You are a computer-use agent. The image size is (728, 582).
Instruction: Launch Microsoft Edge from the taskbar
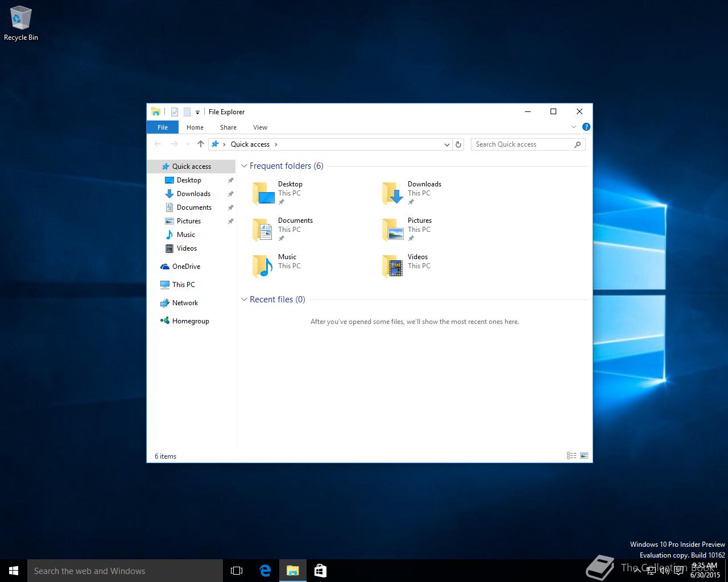[x=265, y=571]
